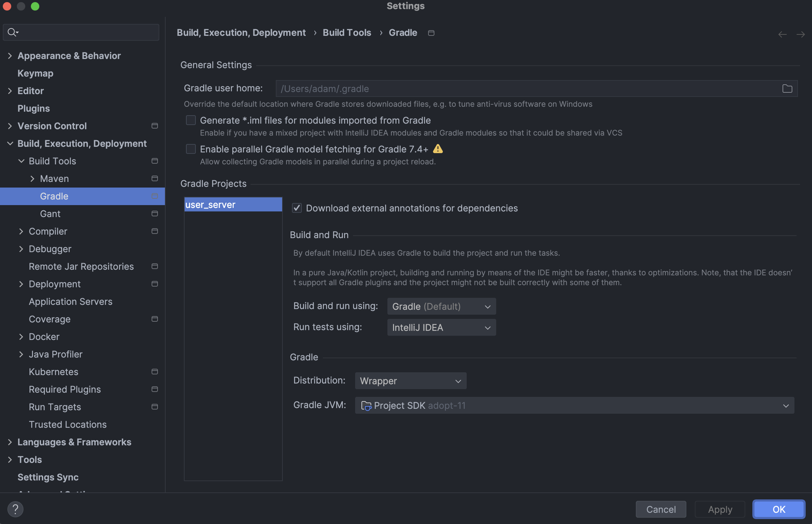812x524 pixels.
Task: Focus the settings search field
Action: click(x=81, y=32)
